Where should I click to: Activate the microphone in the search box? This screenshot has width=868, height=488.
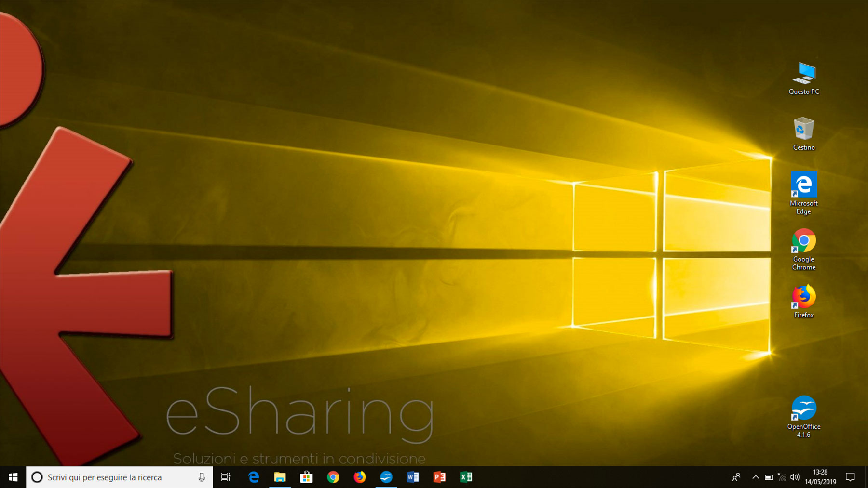(x=202, y=477)
